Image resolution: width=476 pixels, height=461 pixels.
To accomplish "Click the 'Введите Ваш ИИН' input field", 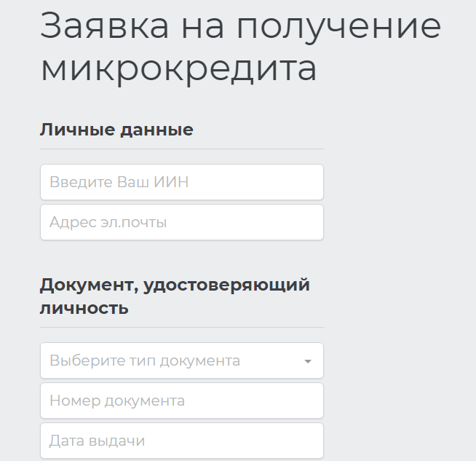I will click(181, 182).
